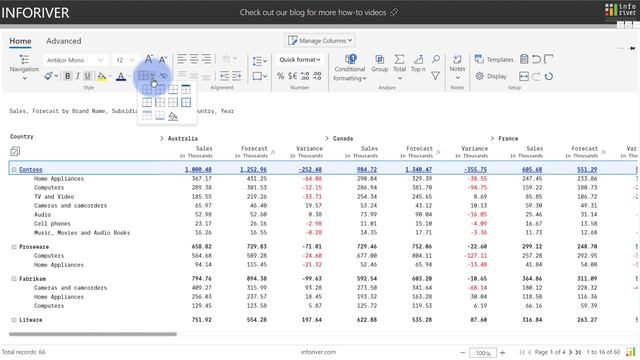Decrease font size with smaller A icon

pos(162,60)
